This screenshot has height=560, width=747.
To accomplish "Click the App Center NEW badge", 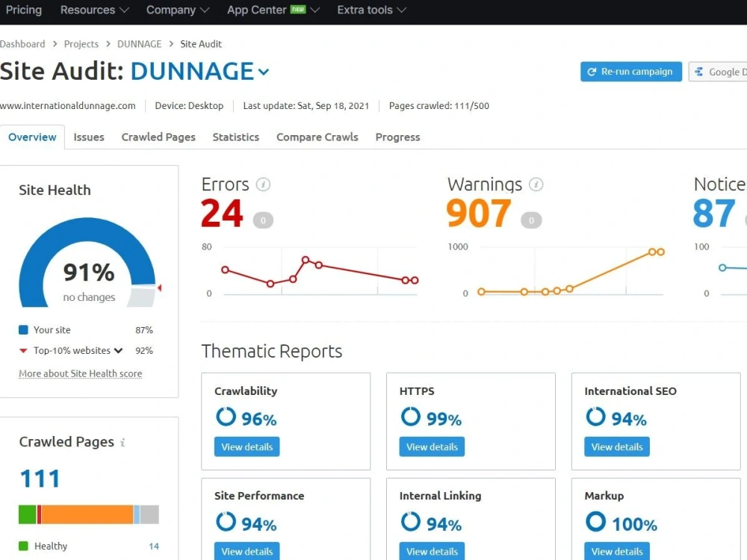I will tap(298, 9).
